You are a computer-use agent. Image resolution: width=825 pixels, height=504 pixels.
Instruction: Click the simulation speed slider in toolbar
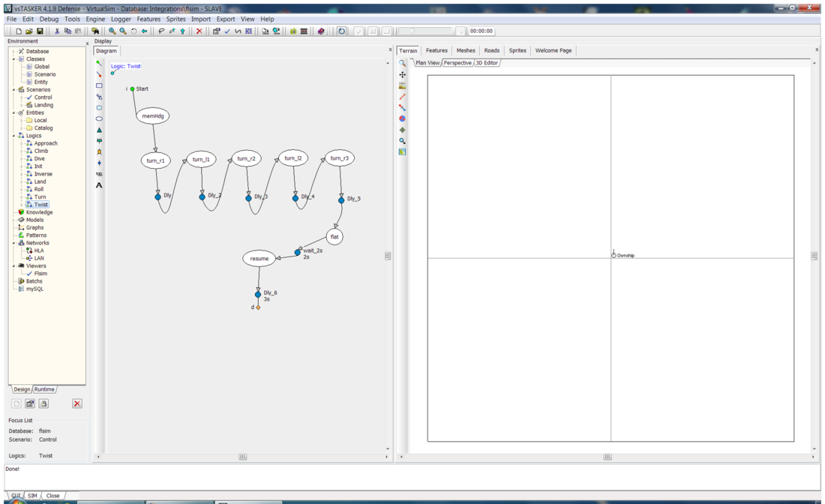[x=430, y=31]
